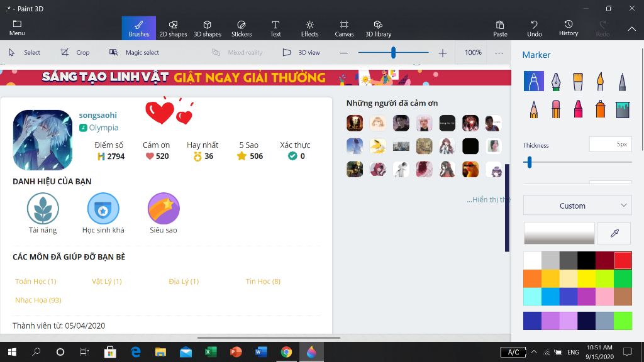Select the Oil brush
Screen dimensions: 644x362
coord(577,81)
